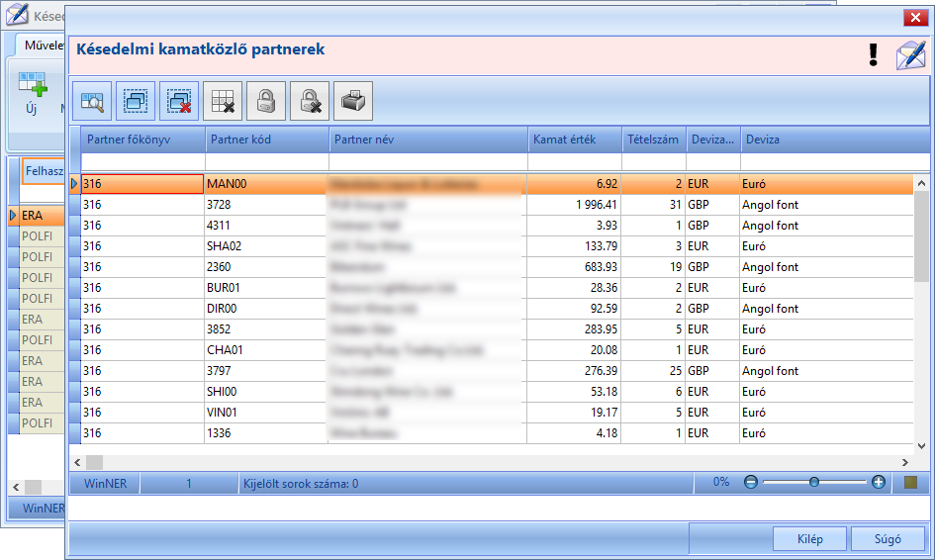935x560 pixels.
Task: Click the interest value 133.79
Action: coord(601,246)
